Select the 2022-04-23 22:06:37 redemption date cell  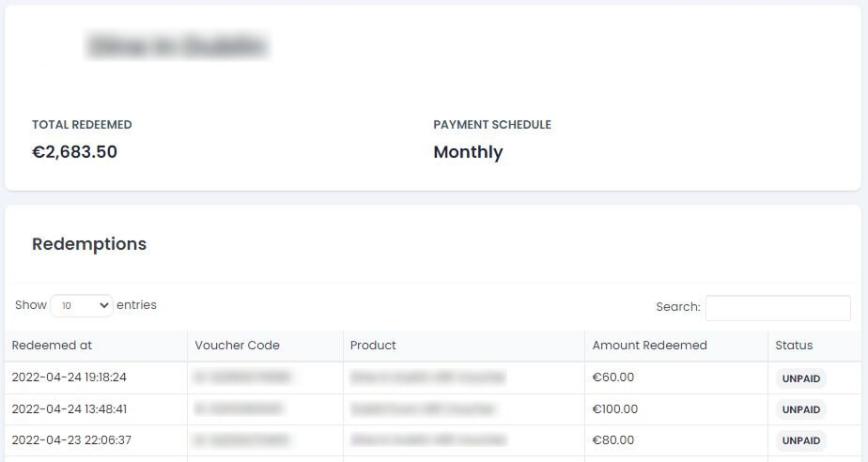(71, 439)
